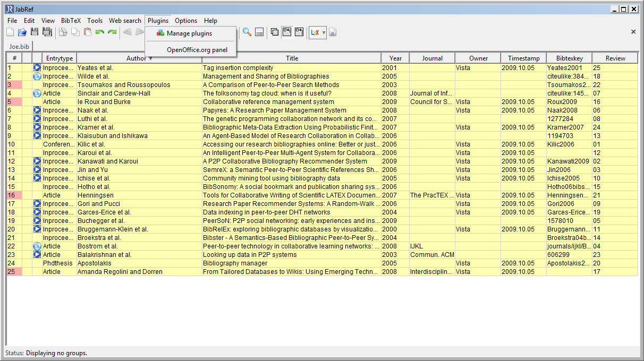This screenshot has height=361, width=644.
Task: Sort by the Review column header
Action: [x=615, y=58]
